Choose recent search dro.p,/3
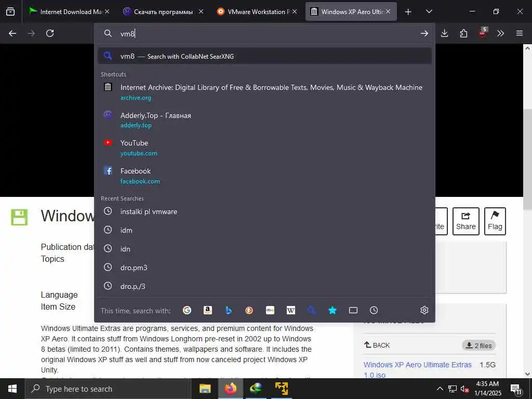Screen dimensions: 532x399 pos(264,286)
